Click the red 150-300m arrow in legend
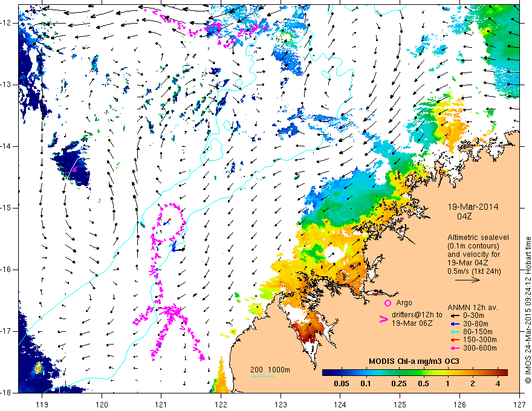This screenshot has width=532, height=411. (x=455, y=340)
